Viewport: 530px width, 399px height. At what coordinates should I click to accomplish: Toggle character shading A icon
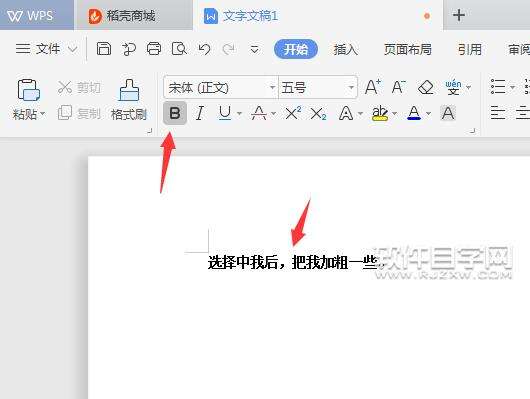[x=448, y=113]
